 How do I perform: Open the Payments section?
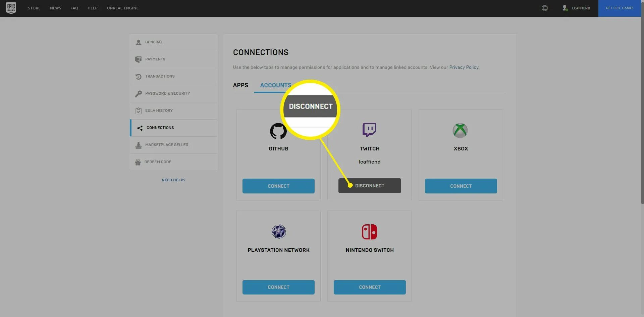pyautogui.click(x=173, y=59)
